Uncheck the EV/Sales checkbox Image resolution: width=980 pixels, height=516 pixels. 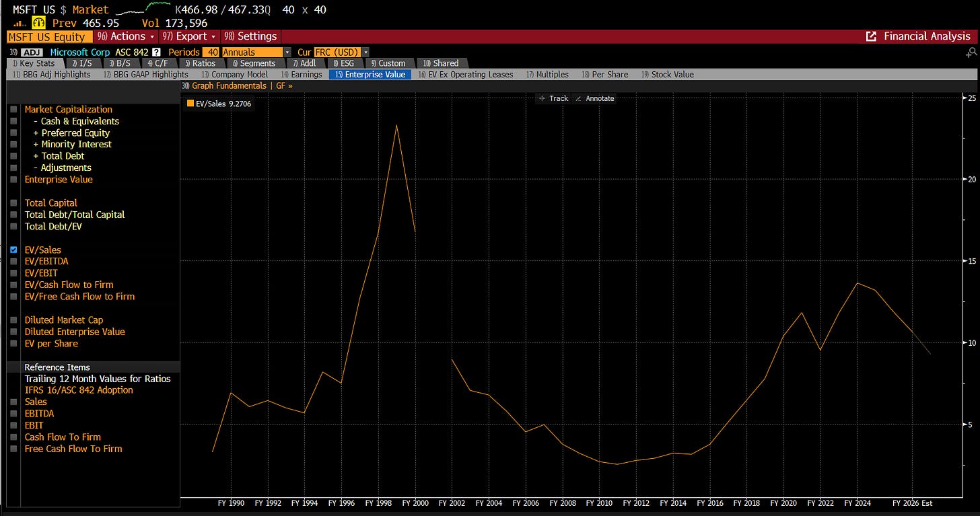click(13, 250)
